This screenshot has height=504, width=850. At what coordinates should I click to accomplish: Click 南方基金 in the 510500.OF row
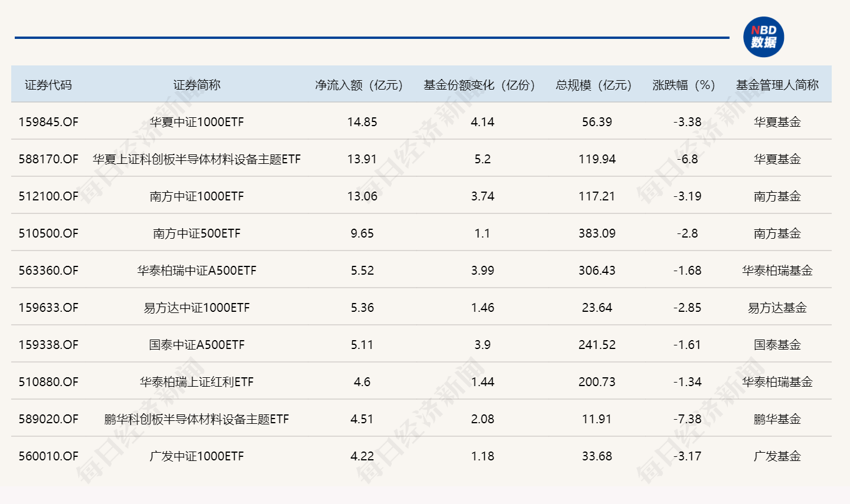point(777,233)
